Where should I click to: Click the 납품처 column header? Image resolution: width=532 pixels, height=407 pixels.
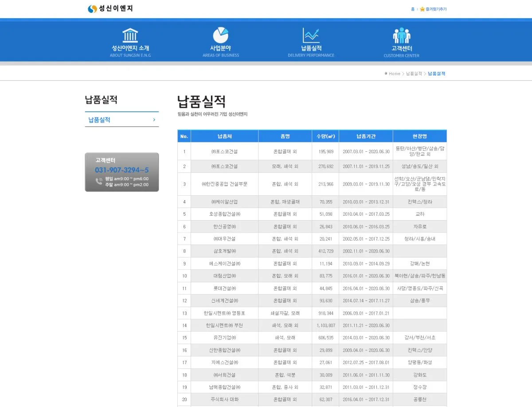225,136
